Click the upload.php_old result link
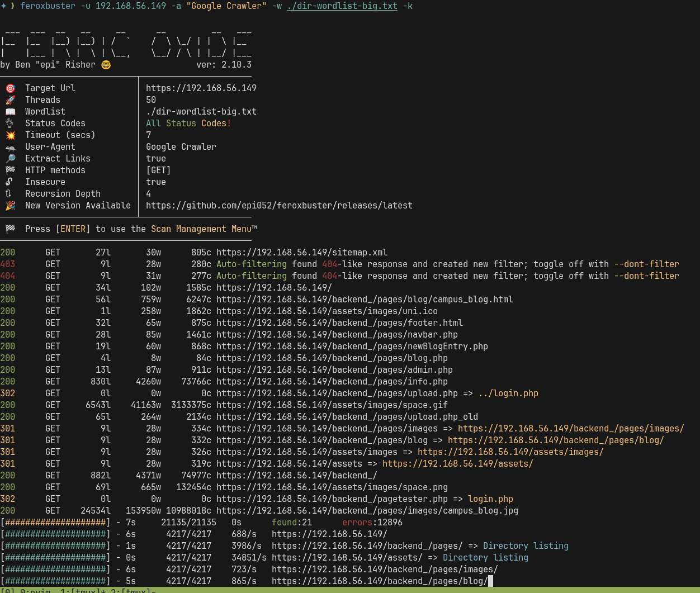This screenshot has width=700, height=593. pyautogui.click(x=347, y=417)
